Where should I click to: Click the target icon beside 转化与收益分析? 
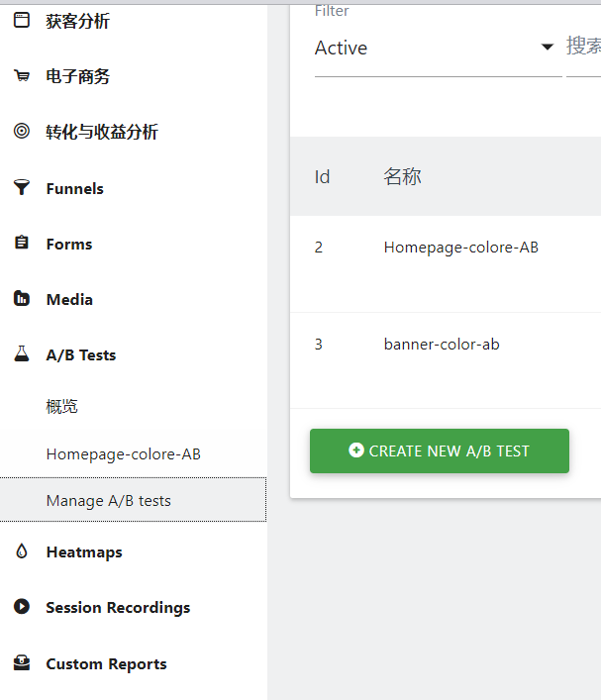coord(22,131)
